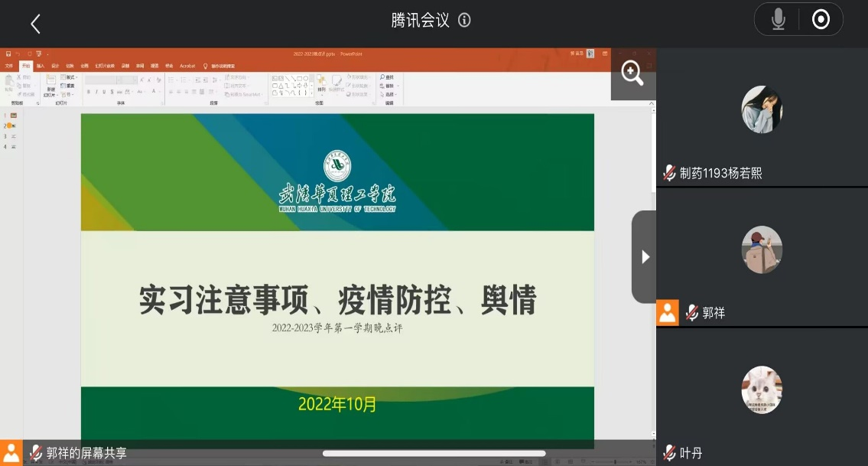Click numbered list icon
This screenshot has width=868, height=466.
click(x=185, y=80)
